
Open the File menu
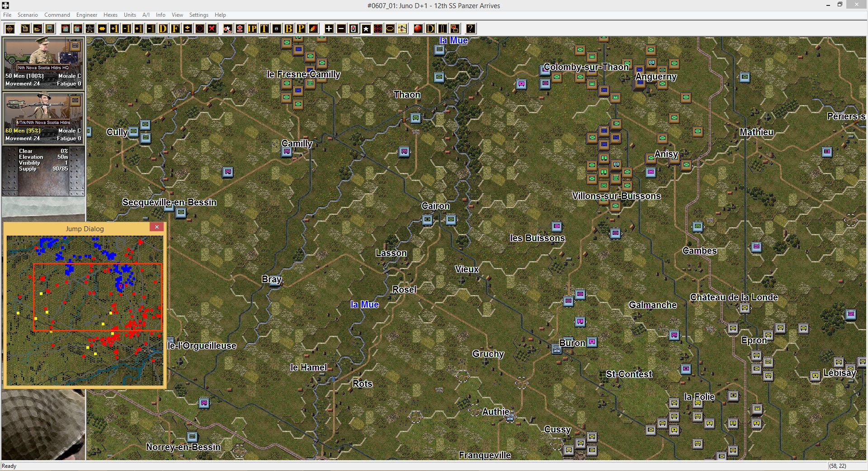(7, 15)
